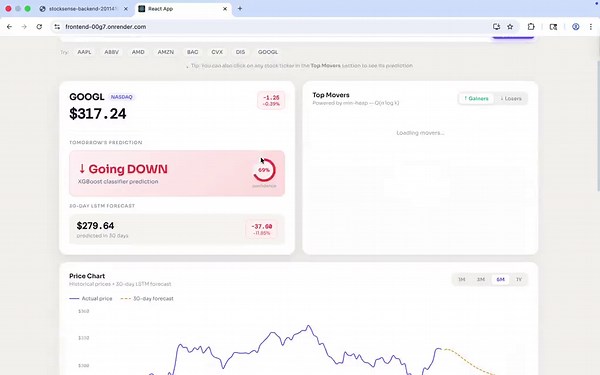Set price chart range to 1M

pyautogui.click(x=462, y=279)
